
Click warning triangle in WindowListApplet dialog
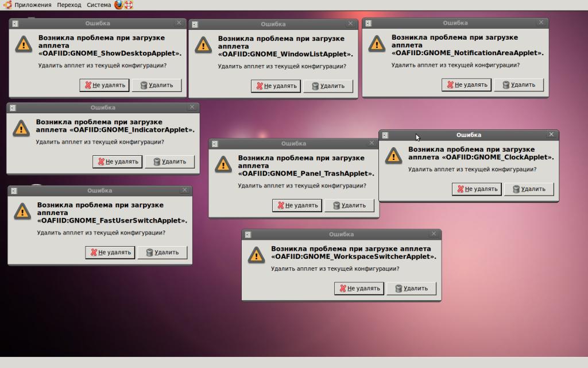pos(203,45)
